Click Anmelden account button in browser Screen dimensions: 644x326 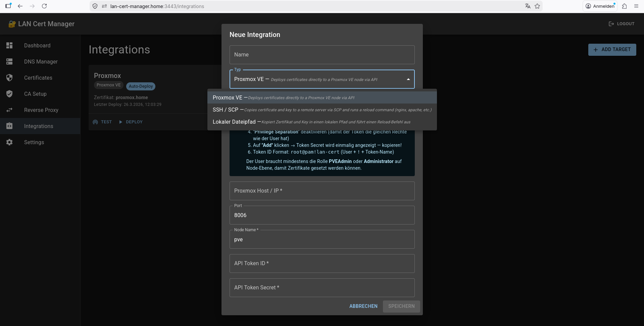tap(600, 6)
